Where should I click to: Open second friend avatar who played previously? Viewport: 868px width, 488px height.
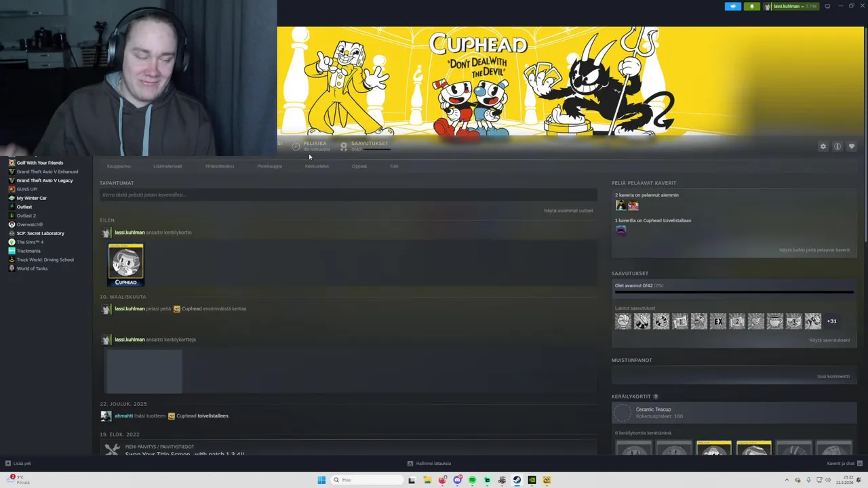[x=633, y=205]
